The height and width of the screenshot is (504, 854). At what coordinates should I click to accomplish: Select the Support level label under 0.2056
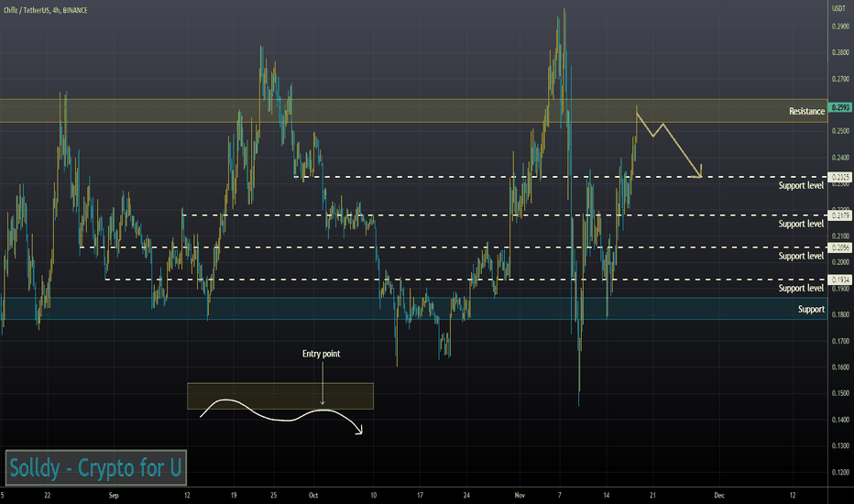point(801,256)
